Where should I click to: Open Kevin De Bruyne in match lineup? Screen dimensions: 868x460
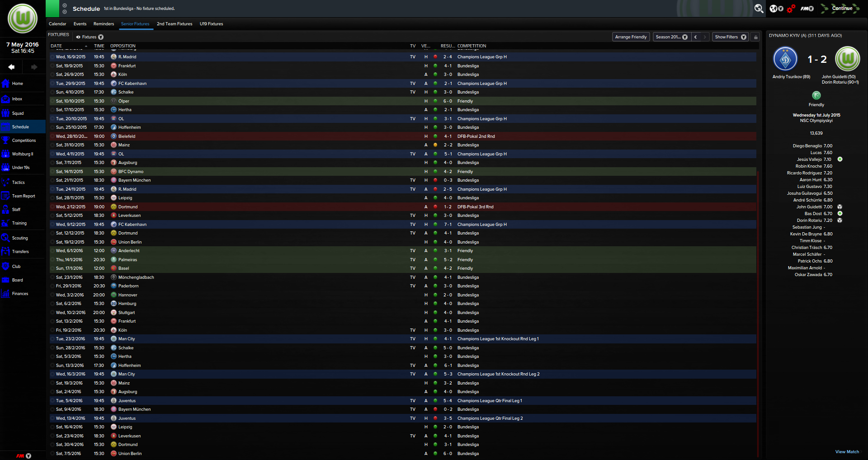coord(806,234)
